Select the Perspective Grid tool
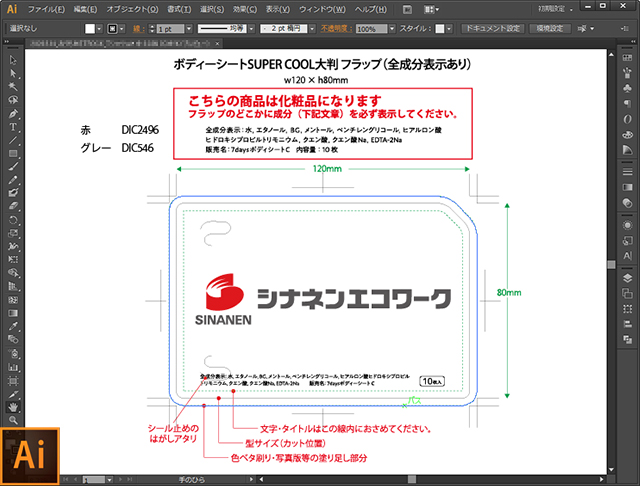The image size is (640, 486). coord(13,286)
